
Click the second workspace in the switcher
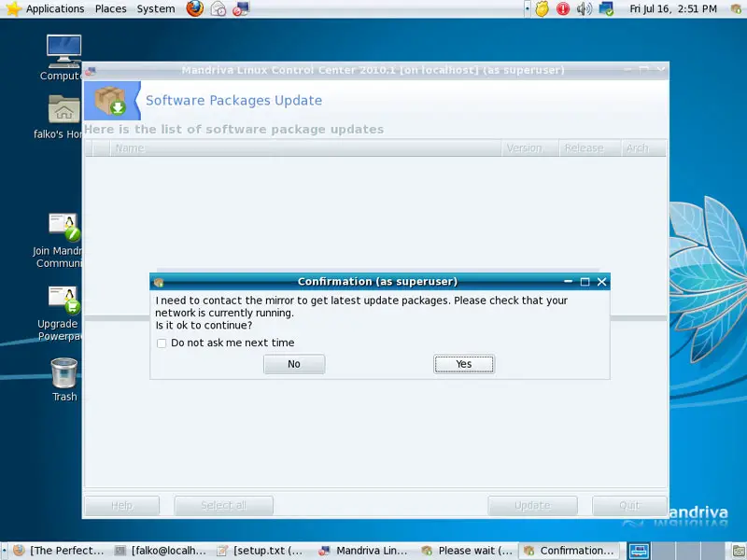coord(663,551)
